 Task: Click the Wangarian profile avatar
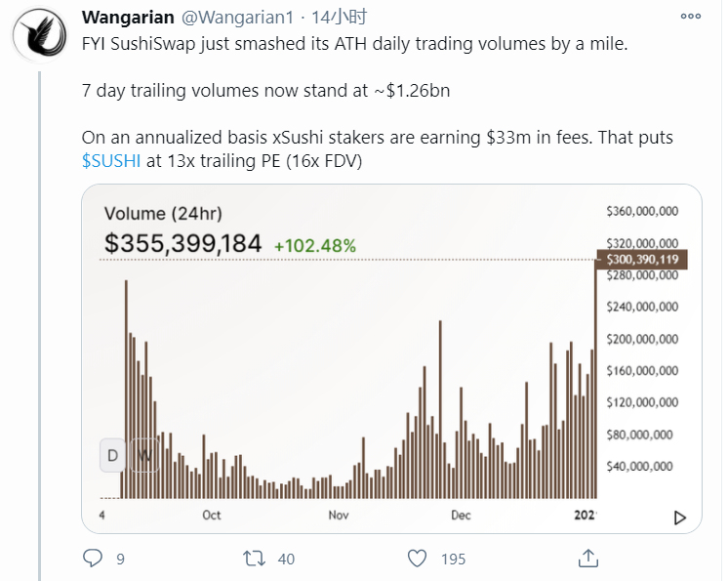point(39,39)
